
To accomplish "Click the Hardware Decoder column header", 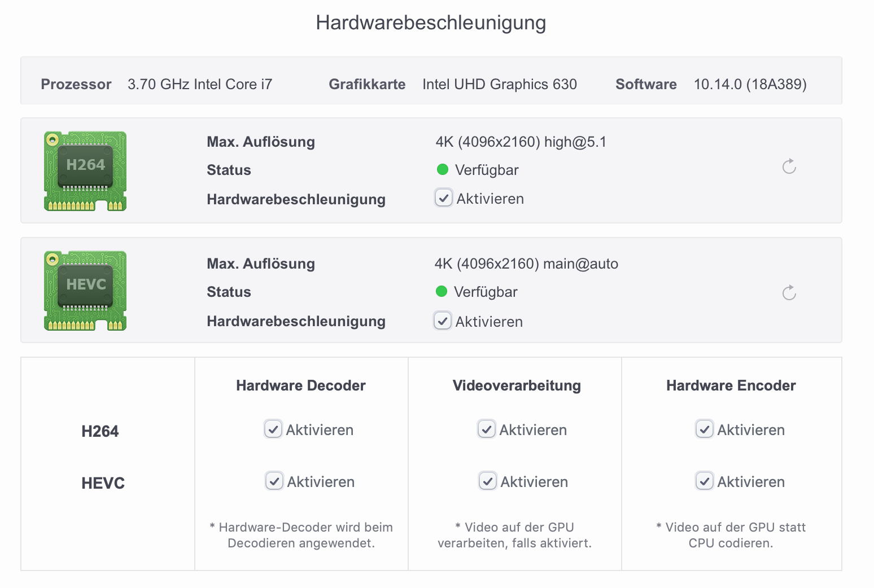I will pos(301,385).
